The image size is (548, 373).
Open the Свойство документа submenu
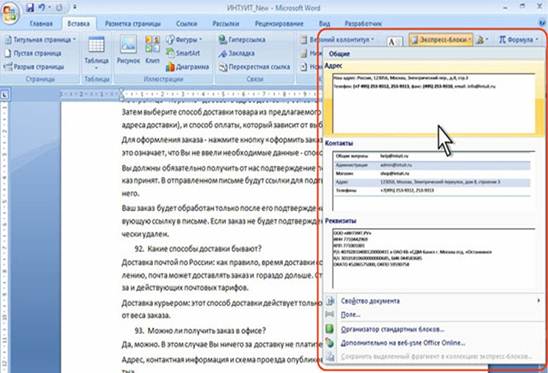click(x=433, y=301)
